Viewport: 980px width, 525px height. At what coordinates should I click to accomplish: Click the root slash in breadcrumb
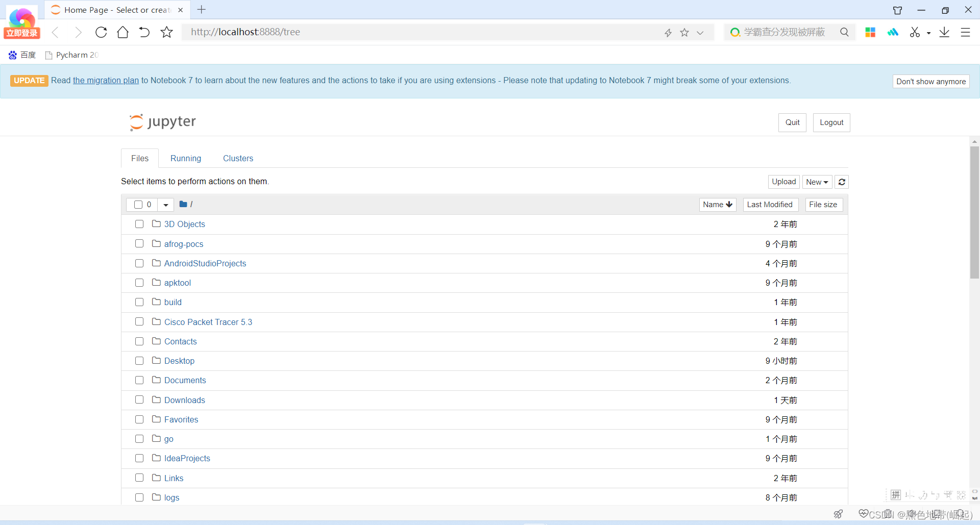point(191,204)
